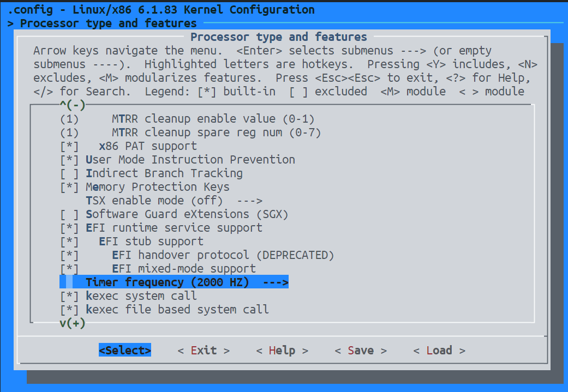Screen dimensions: 568x392
Task: Open Help for the highlighted option
Action: click(x=282, y=350)
